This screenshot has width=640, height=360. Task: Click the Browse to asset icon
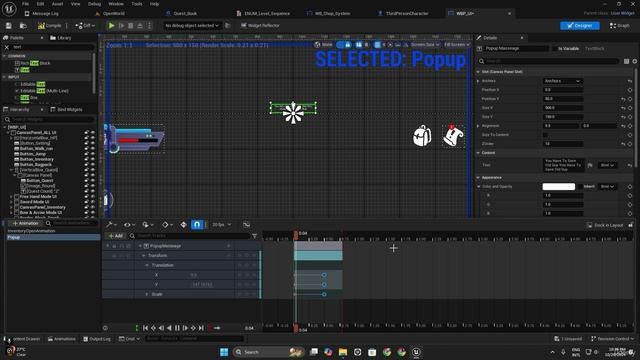pyautogui.click(x=23, y=26)
